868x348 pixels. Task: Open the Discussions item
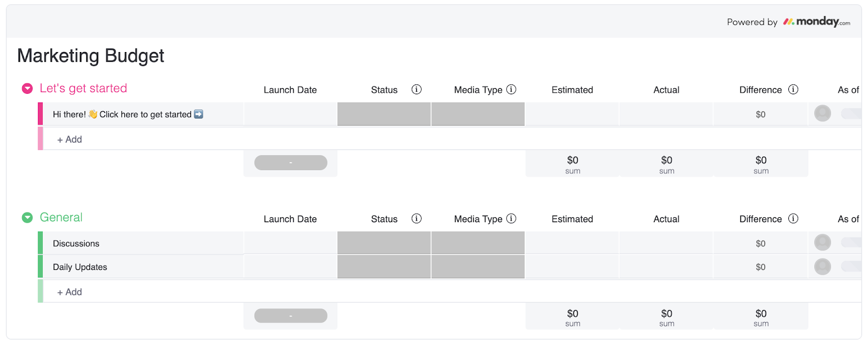coord(76,243)
